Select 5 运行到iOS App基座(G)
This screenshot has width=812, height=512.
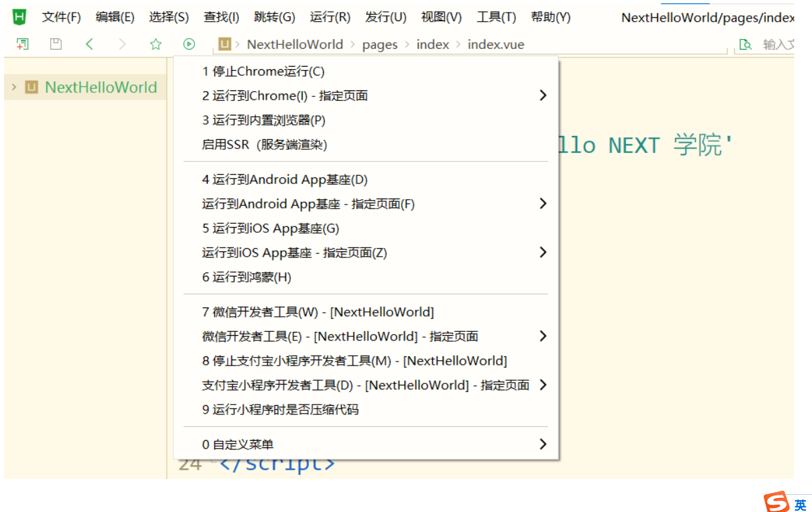click(x=366, y=228)
